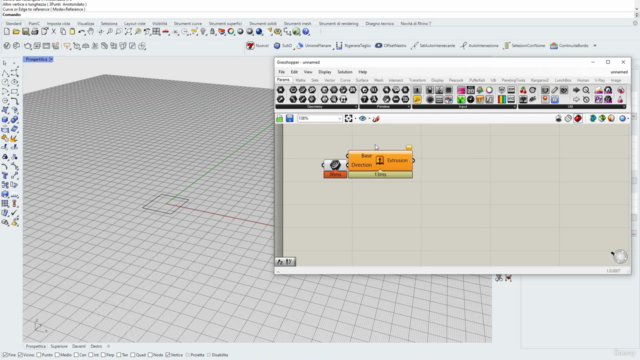
Task: Switch to the Strumenti solidi tab
Action: pyautogui.click(x=263, y=24)
